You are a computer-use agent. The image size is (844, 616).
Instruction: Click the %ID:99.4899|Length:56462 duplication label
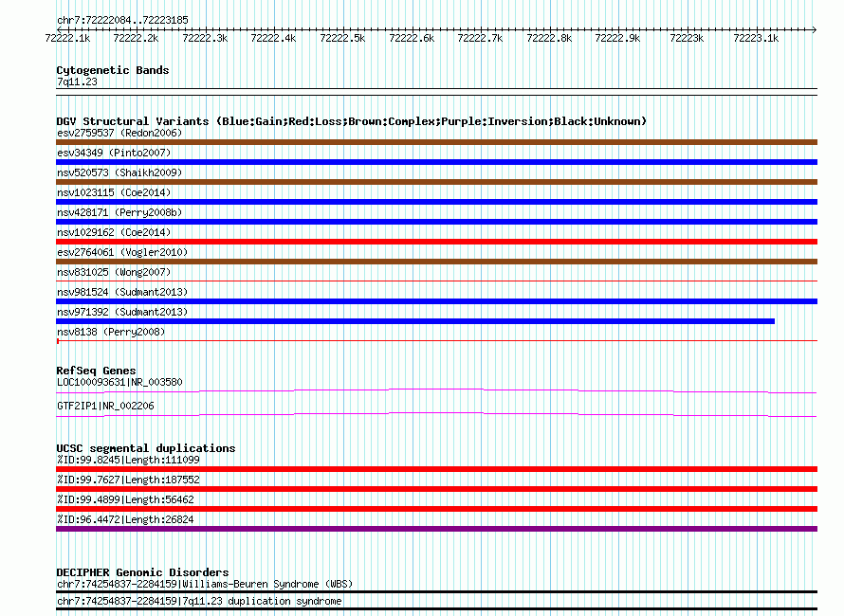click(125, 499)
